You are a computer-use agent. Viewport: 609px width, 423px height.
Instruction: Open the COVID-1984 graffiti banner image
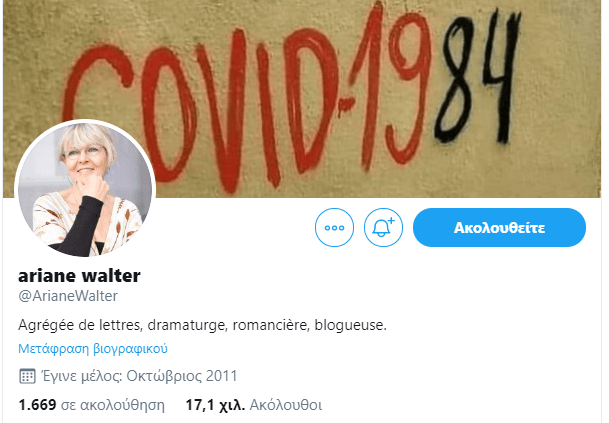[x=302, y=99]
